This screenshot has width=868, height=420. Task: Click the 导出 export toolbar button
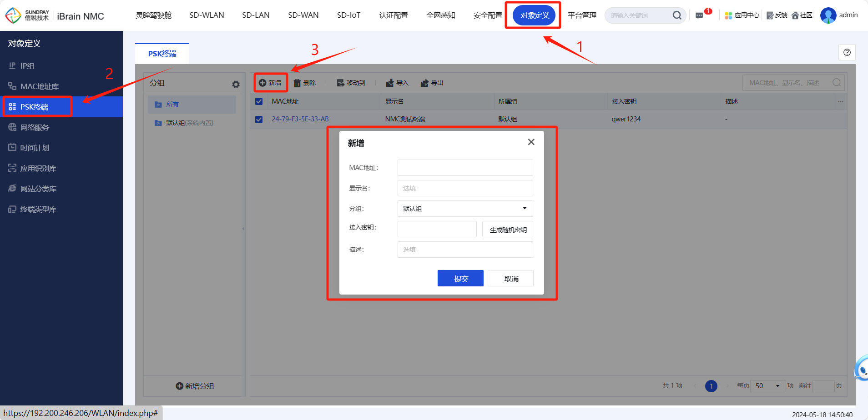[432, 83]
